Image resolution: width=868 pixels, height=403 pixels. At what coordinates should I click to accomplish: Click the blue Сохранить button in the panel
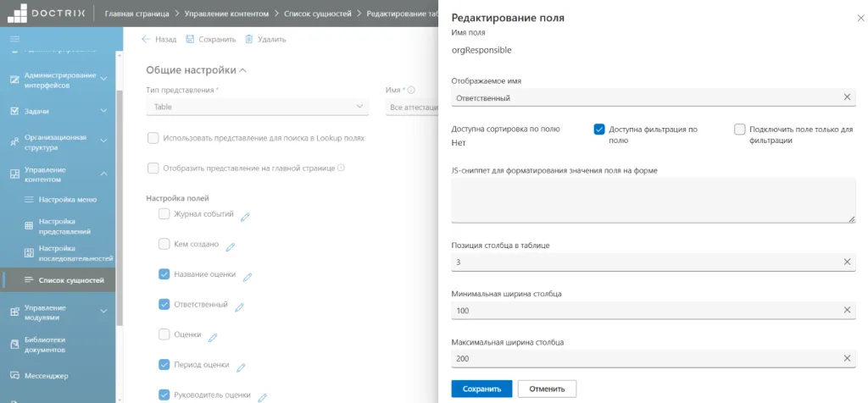point(481,389)
